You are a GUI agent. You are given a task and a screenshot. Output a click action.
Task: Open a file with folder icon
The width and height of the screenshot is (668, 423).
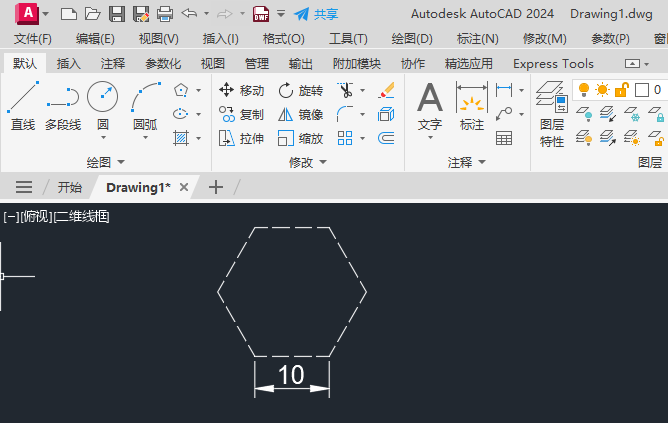pyautogui.click(x=92, y=14)
